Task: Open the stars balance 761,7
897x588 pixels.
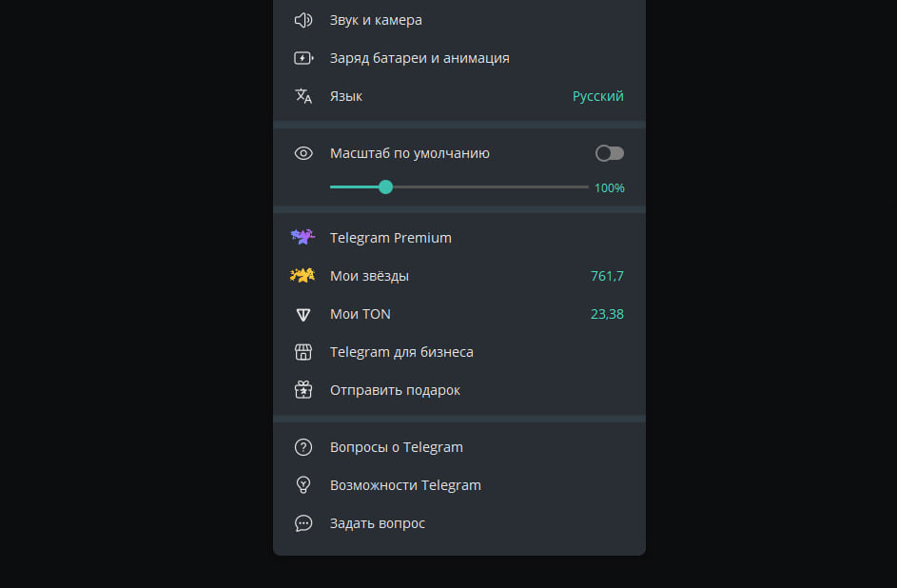Action: click(607, 276)
